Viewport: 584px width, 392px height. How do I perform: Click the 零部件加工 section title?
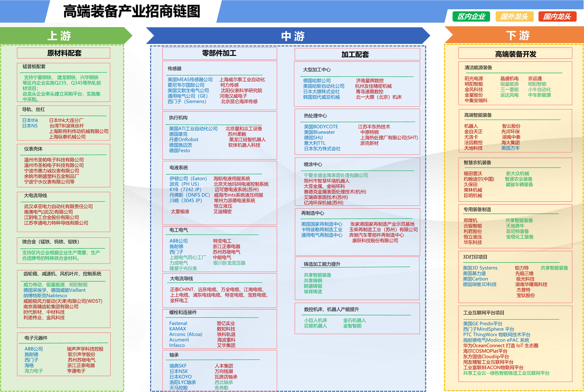point(220,53)
